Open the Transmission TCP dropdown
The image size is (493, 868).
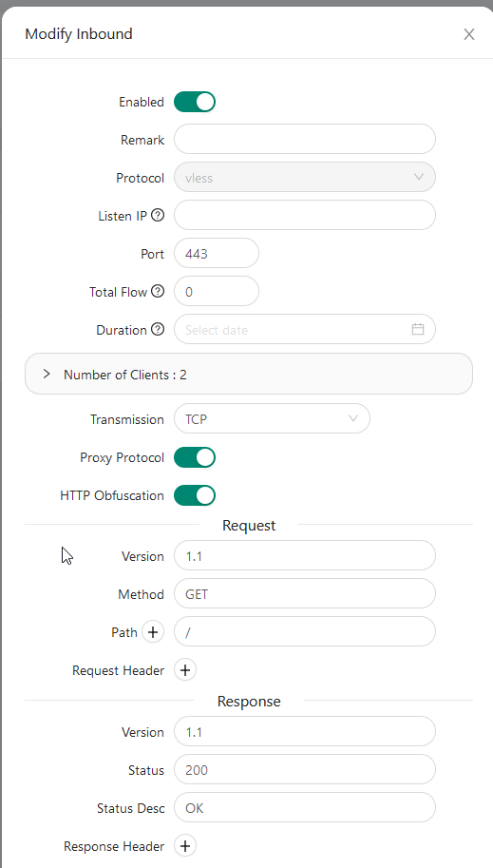pyautogui.click(x=272, y=418)
